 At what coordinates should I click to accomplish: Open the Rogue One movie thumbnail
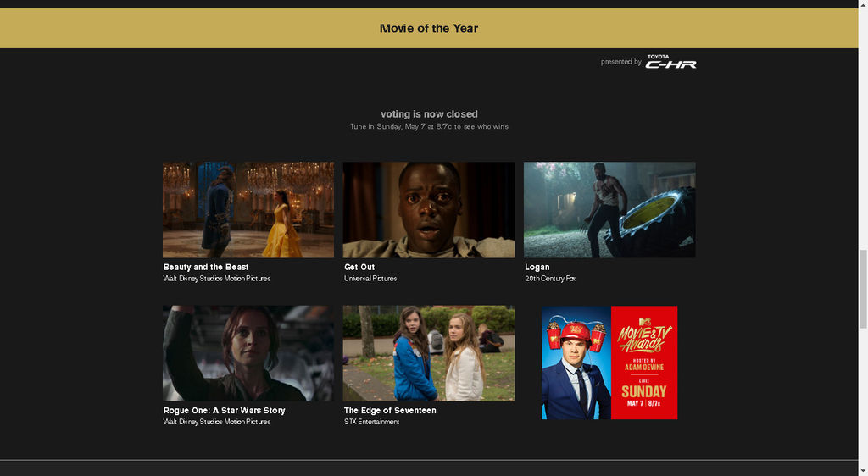pyautogui.click(x=248, y=353)
